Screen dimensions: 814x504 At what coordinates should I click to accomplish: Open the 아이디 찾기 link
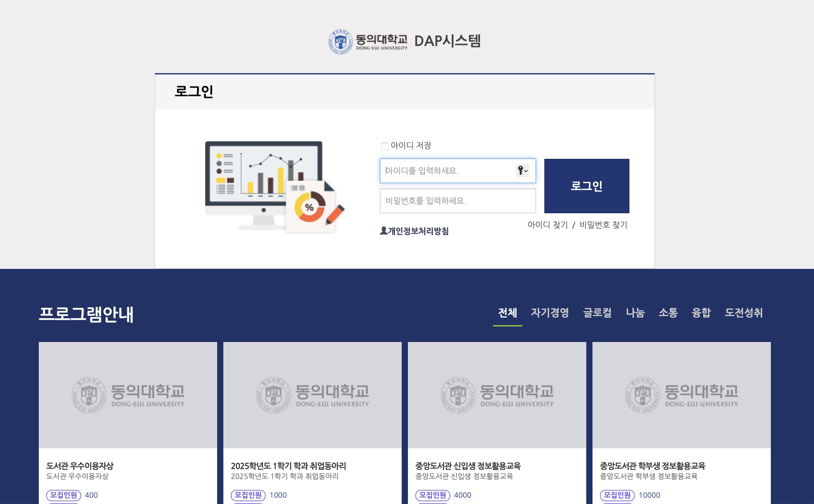click(547, 225)
